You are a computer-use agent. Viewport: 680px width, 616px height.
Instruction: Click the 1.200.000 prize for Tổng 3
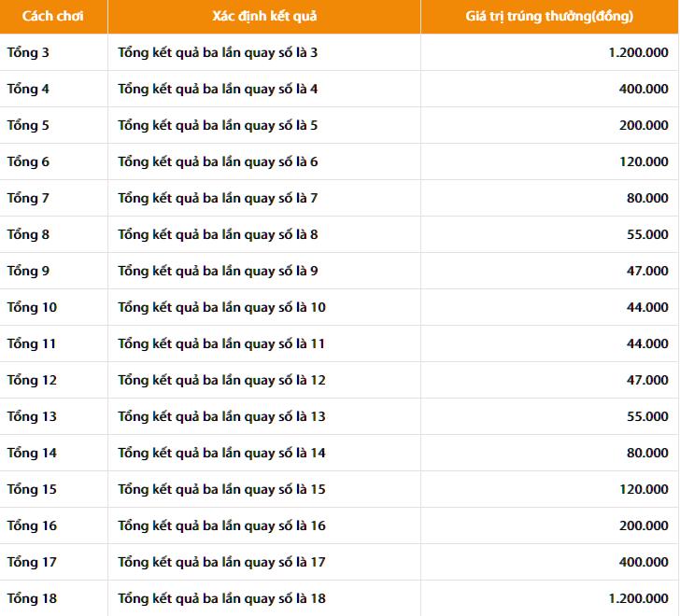click(x=638, y=52)
